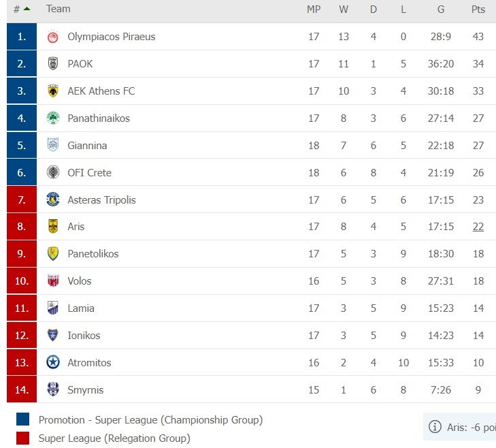The image size is (496, 448).
Task: Sort by the G goals column header
Action: (x=441, y=10)
